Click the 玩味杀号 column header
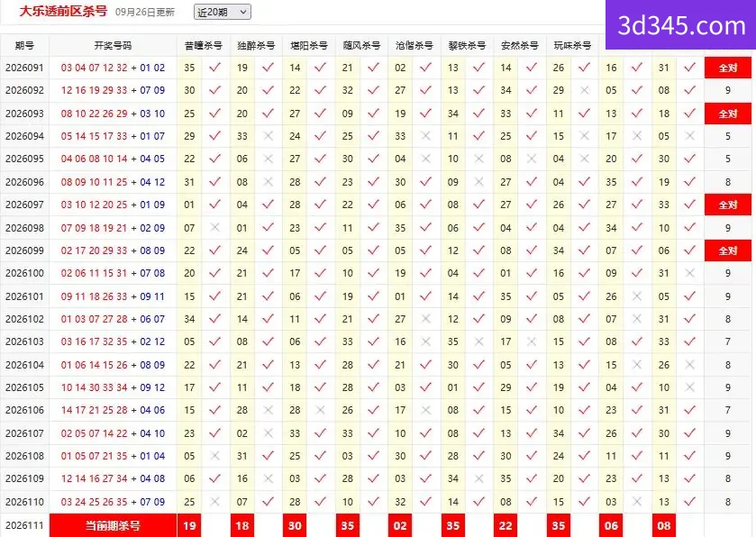756x537 pixels. (x=572, y=46)
